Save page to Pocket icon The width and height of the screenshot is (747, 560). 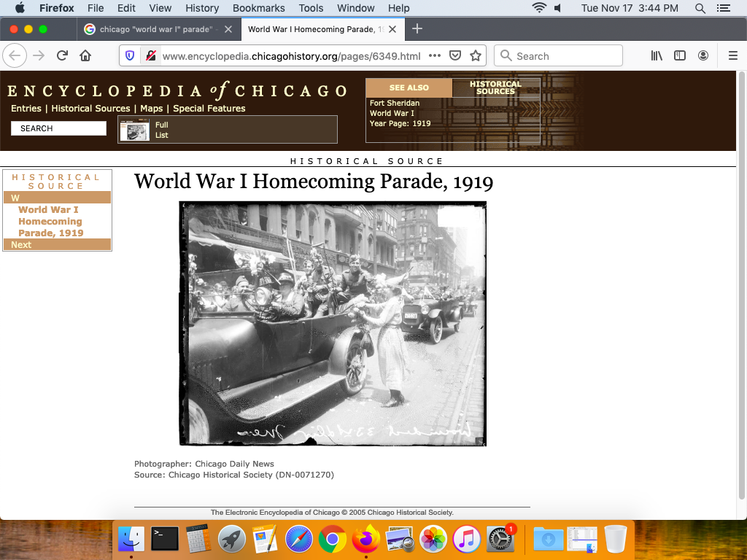coord(455,56)
